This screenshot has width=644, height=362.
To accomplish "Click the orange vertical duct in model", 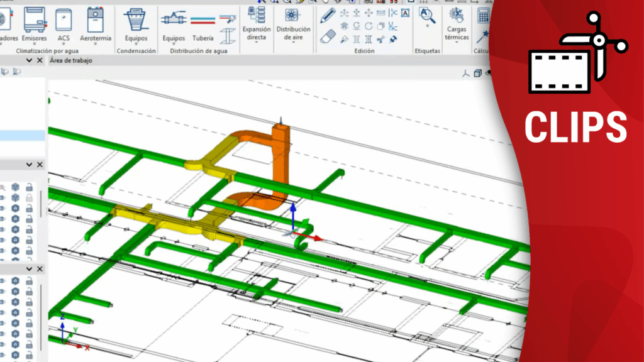I will click(280, 157).
